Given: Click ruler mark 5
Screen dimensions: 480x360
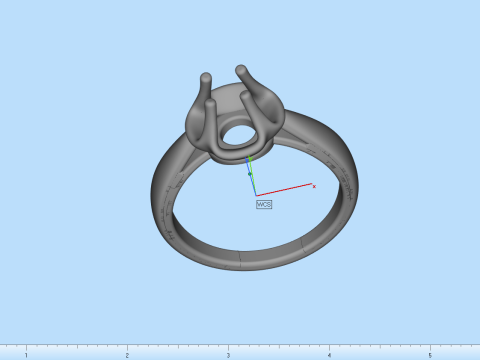Looking at the screenshot, I should click(430, 355).
